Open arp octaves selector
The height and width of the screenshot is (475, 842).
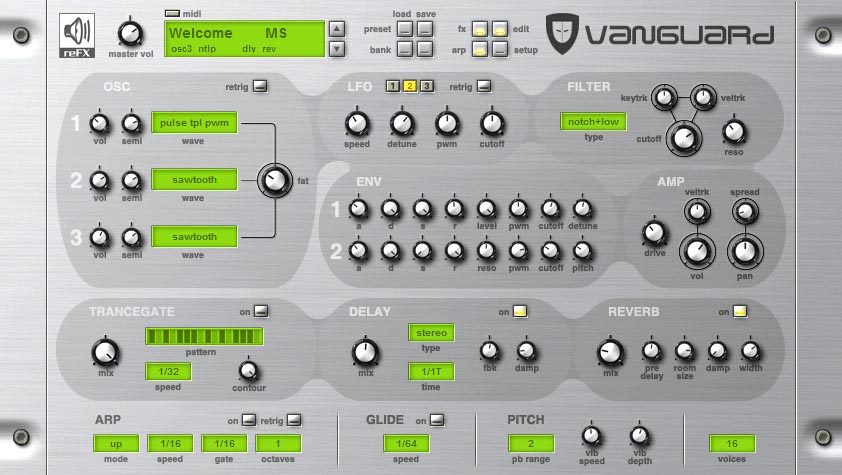278,444
